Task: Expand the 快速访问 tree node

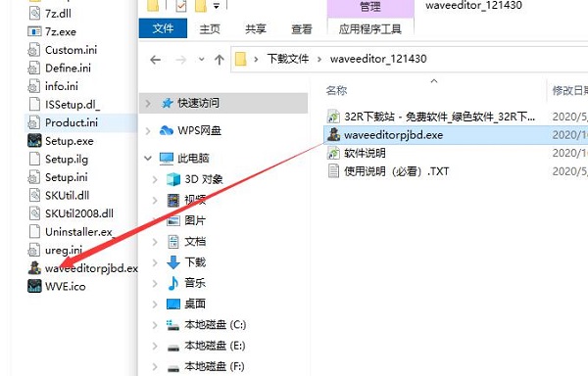Action: pyautogui.click(x=148, y=103)
